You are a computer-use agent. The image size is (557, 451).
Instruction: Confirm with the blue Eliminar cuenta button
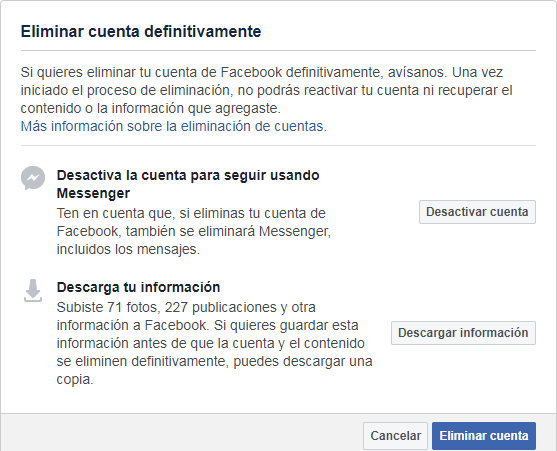484,436
